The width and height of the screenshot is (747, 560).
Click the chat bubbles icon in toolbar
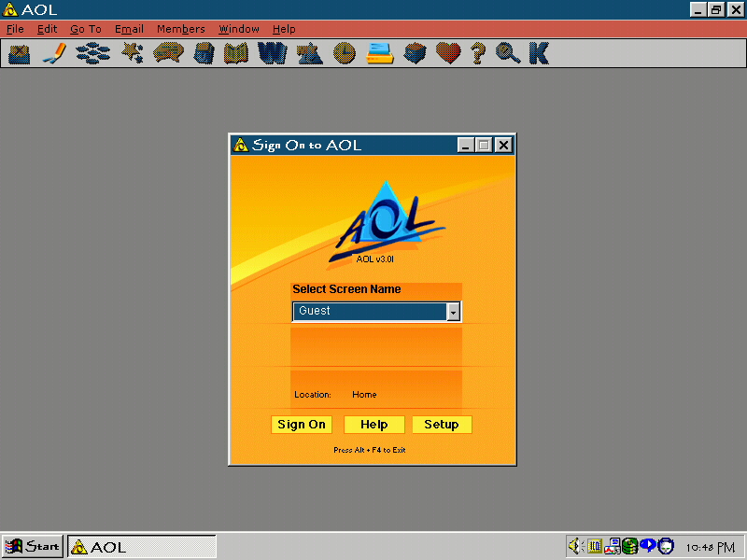click(x=168, y=54)
